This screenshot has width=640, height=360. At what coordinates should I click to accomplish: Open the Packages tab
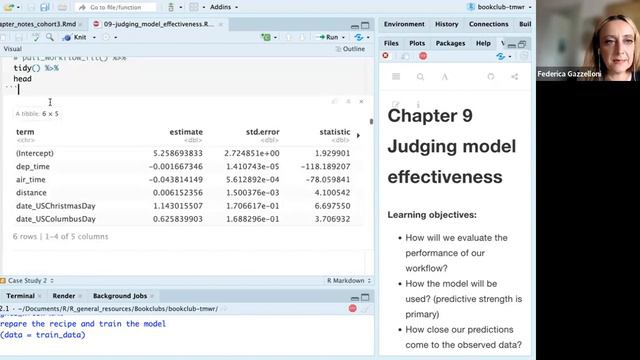click(x=450, y=43)
